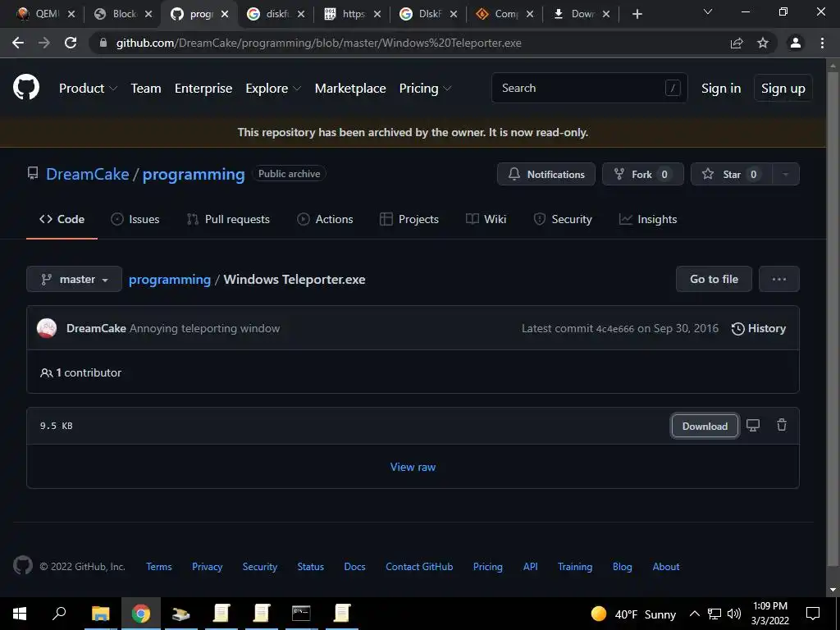This screenshot has width=840, height=630.
Task: Click browser back arrow
Action: [x=18, y=43]
